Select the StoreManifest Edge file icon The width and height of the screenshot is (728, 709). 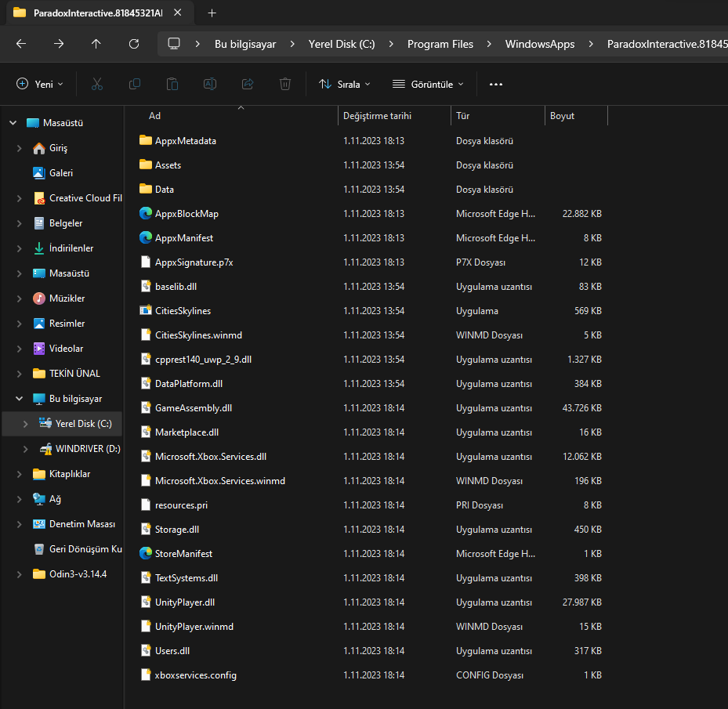click(146, 553)
